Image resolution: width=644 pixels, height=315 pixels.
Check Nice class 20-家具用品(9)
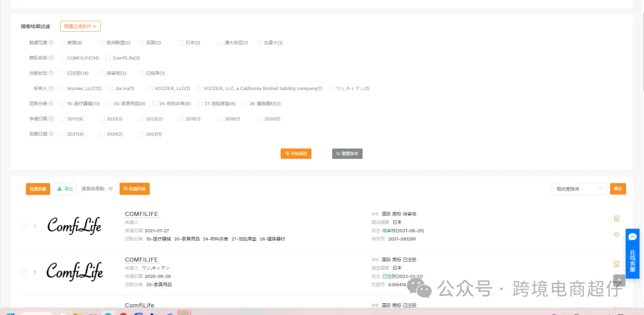[109, 103]
